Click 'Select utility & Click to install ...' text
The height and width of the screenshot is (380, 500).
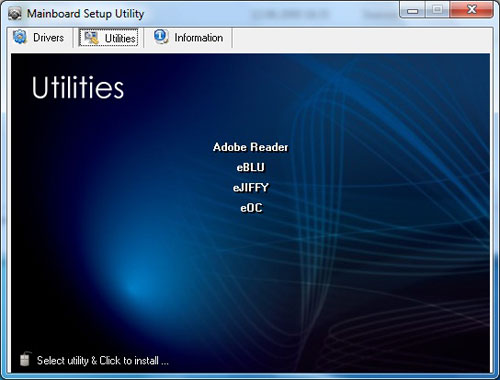click(x=103, y=361)
